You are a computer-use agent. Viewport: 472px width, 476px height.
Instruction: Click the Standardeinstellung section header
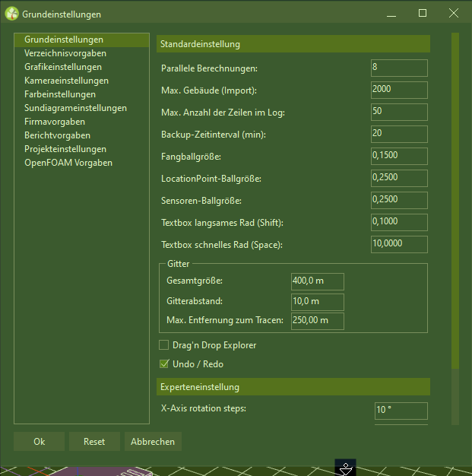tap(293, 44)
